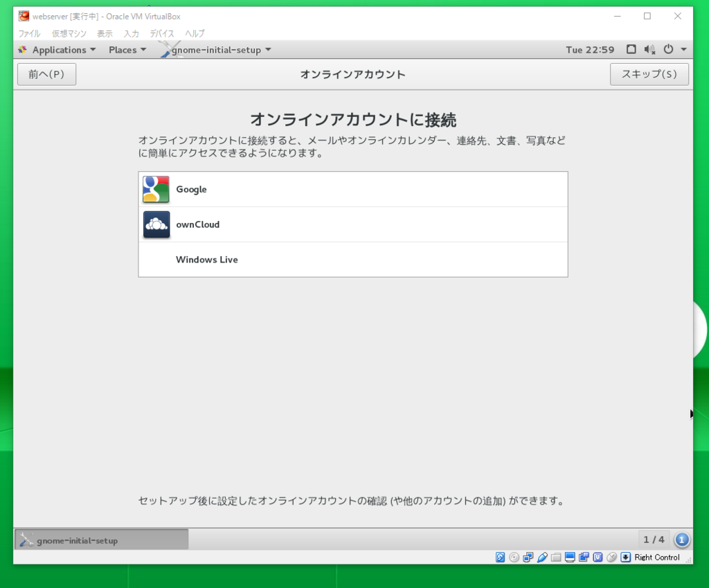
Task: Click the shared folders status icon
Action: click(x=556, y=558)
